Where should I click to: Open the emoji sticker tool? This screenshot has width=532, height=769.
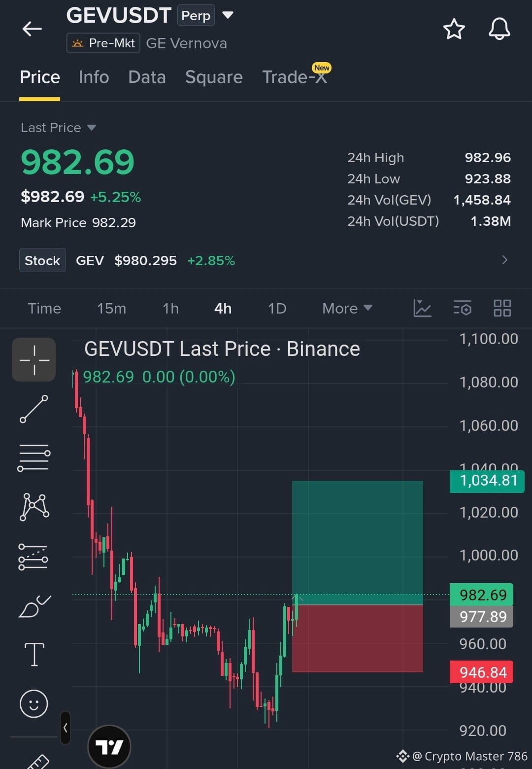click(x=33, y=703)
